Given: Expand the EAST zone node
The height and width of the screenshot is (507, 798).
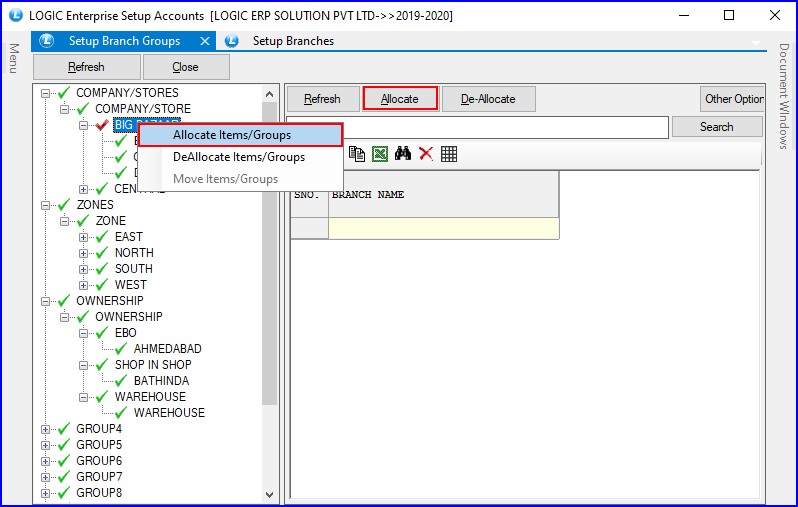Looking at the screenshot, I should [x=83, y=237].
